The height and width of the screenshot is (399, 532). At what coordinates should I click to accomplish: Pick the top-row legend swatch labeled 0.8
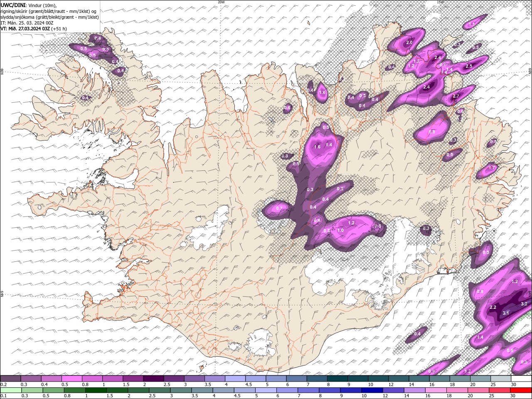point(92,378)
